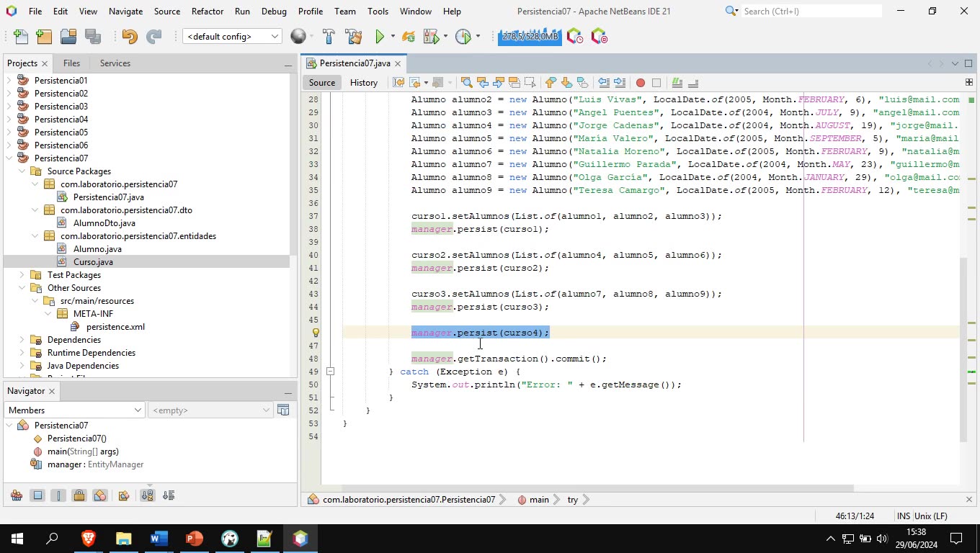Viewport: 980px width, 553px height.
Task: Toggle Show Fields filter in the Navigator
Action: [37, 495]
